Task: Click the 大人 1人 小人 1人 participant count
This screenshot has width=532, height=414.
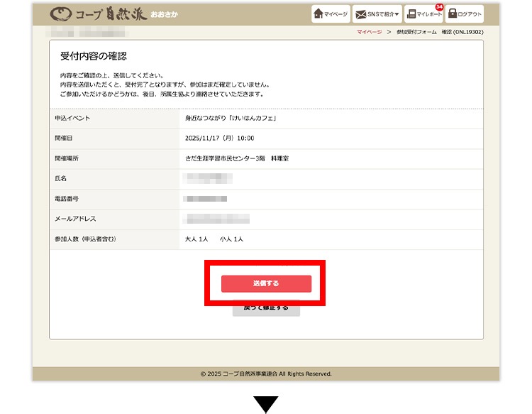Action: tap(214, 239)
